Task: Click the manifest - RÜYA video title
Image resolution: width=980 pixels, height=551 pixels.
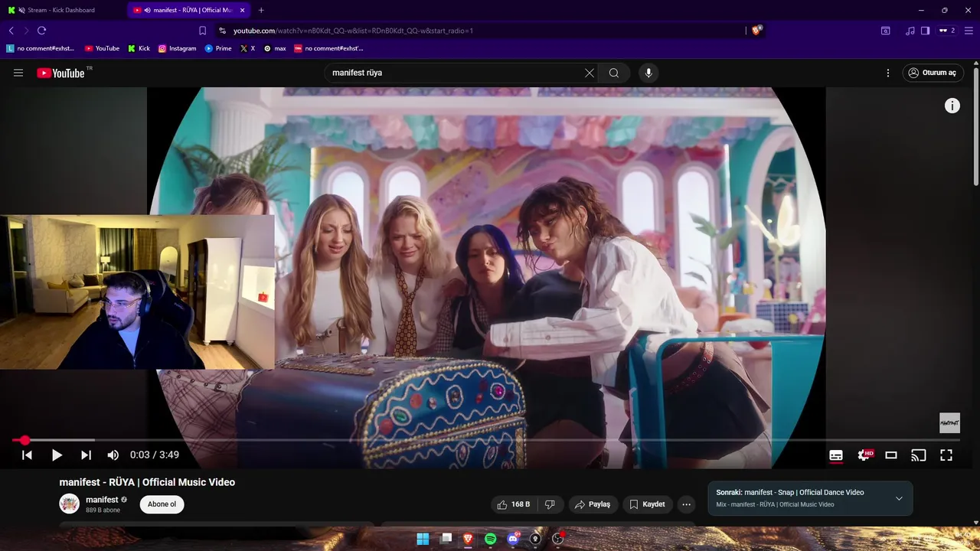Action: tap(147, 482)
